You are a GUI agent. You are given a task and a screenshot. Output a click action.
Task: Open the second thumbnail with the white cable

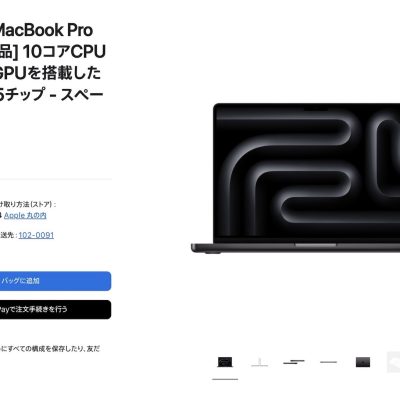[260, 362]
